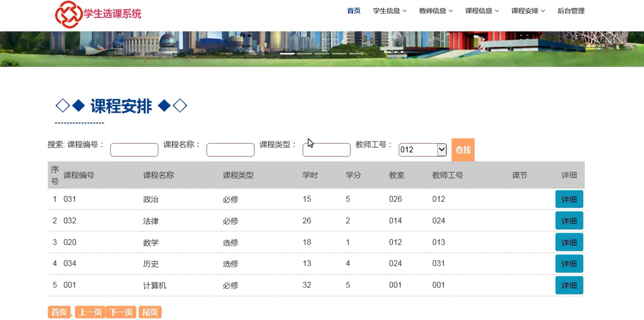Click the 学分 column header
The height and width of the screenshot is (320, 644).
(x=353, y=175)
